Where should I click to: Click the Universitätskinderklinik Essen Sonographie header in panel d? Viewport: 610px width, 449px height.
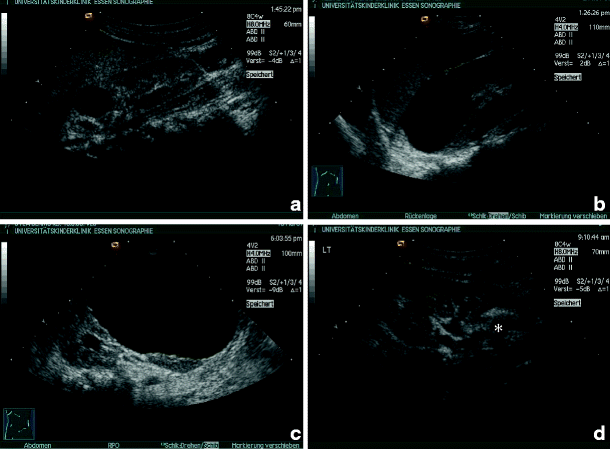(391, 230)
